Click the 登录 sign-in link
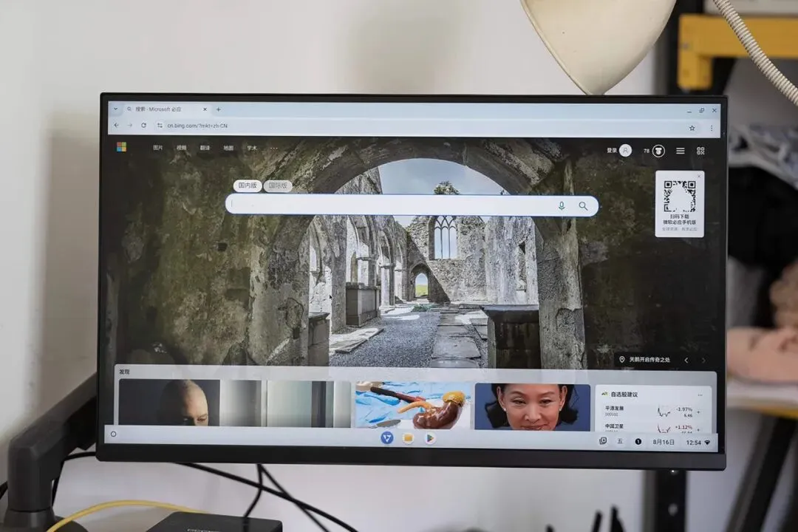 tap(612, 150)
